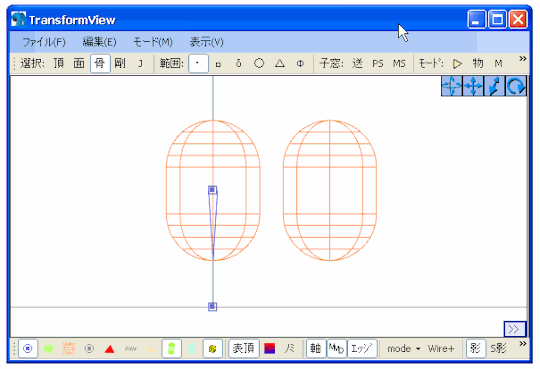
Task: Click the Wire+ button
Action: [x=441, y=349]
